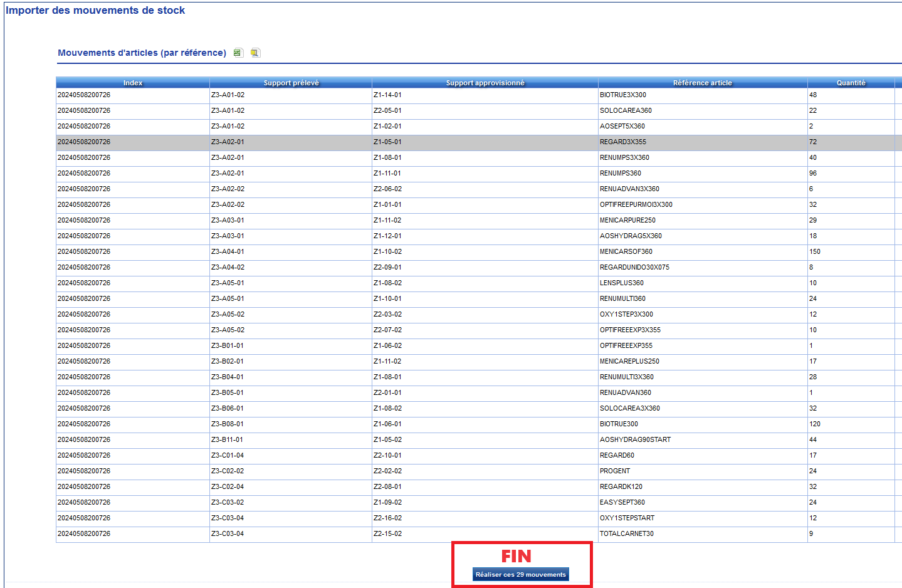Select quantity 150 cell
Viewport: 902px width, 588px height.
coord(815,252)
